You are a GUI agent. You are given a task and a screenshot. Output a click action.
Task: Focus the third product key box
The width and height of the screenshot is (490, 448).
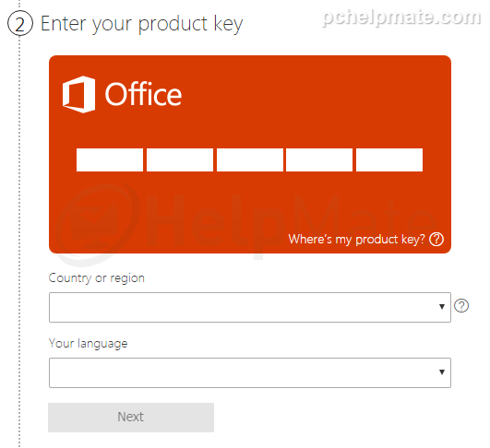(x=250, y=159)
